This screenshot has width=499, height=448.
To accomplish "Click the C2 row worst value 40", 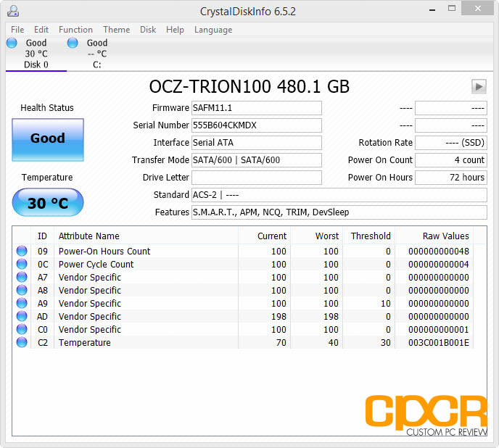I will pos(333,343).
